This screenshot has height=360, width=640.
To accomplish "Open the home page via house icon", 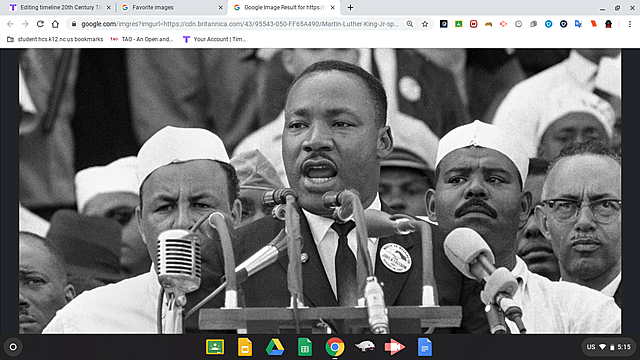I will point(55,24).
